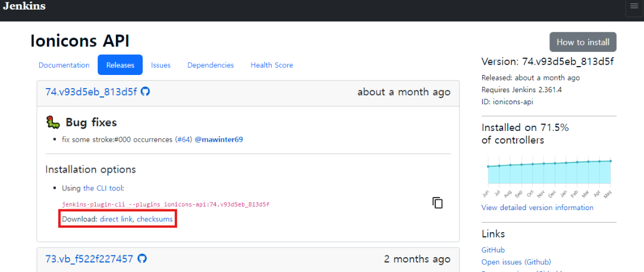The height and width of the screenshot is (272, 644).
Task: Go to the Dependencies tab
Action: [x=211, y=65]
